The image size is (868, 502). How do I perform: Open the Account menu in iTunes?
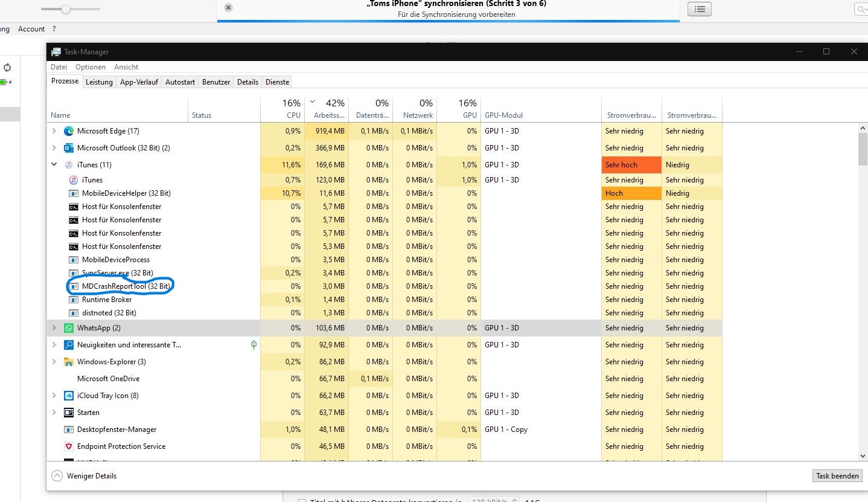tap(31, 29)
